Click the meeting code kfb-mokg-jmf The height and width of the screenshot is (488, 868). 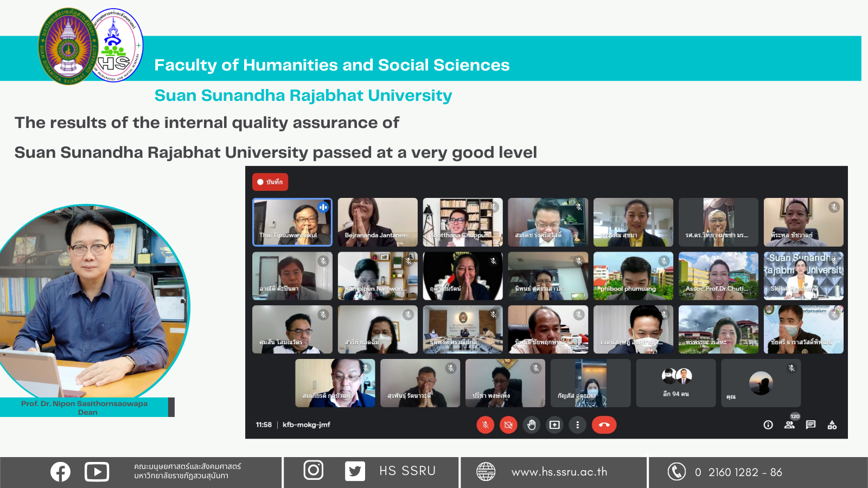(307, 425)
